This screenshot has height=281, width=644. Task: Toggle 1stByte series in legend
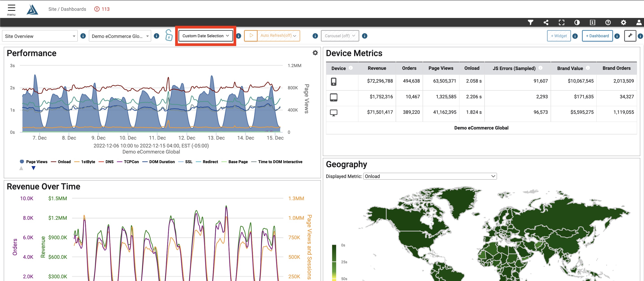(84, 162)
